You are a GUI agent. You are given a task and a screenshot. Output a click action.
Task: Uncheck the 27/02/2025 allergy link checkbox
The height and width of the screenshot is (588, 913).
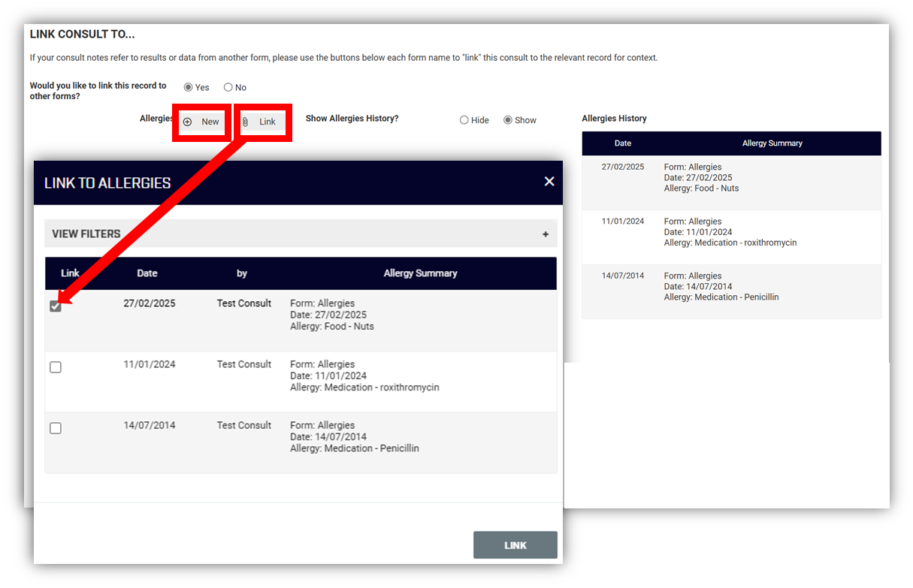56,306
